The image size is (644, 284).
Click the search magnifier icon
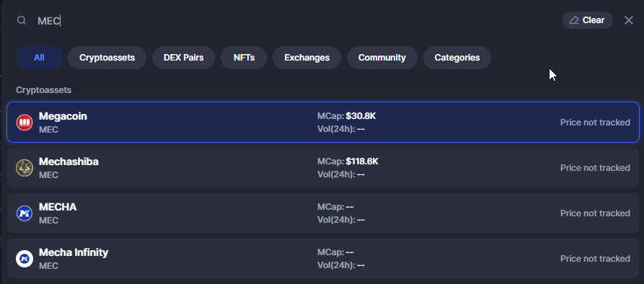(22, 20)
